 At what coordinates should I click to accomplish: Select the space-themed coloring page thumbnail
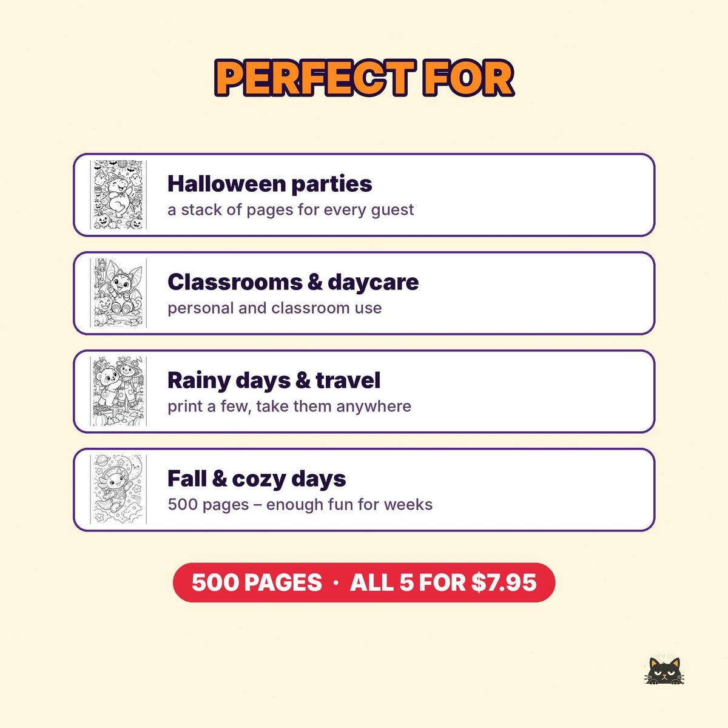(x=118, y=490)
